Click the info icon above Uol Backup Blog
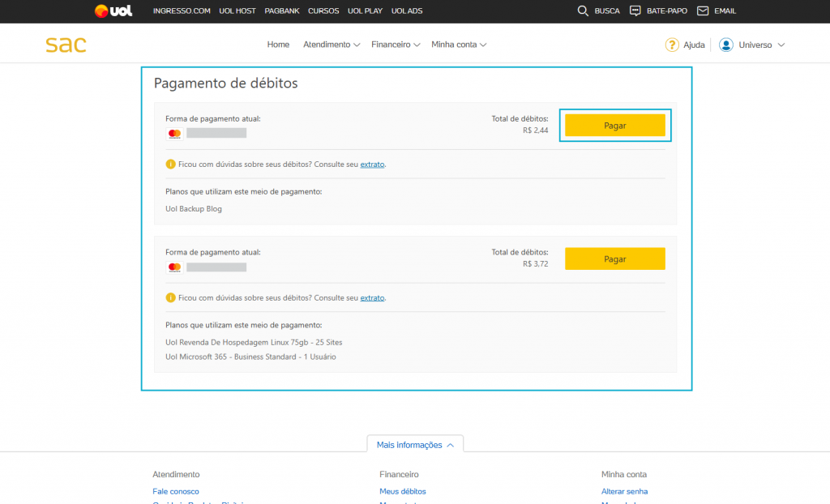Viewport: 830px width, 504px height. (x=170, y=164)
